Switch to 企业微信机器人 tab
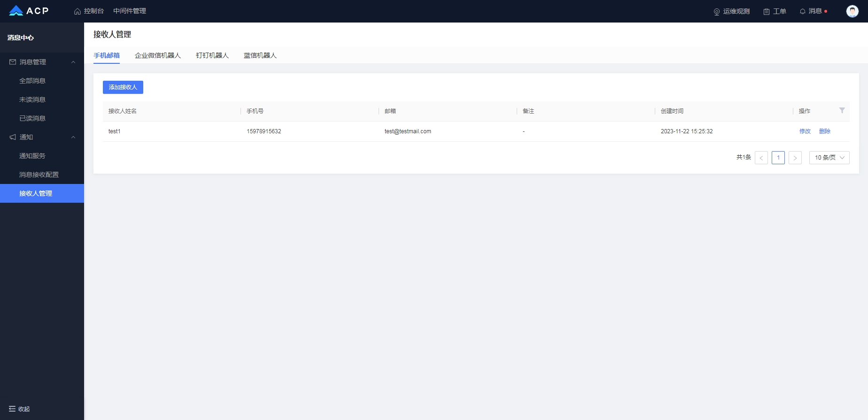 [158, 55]
